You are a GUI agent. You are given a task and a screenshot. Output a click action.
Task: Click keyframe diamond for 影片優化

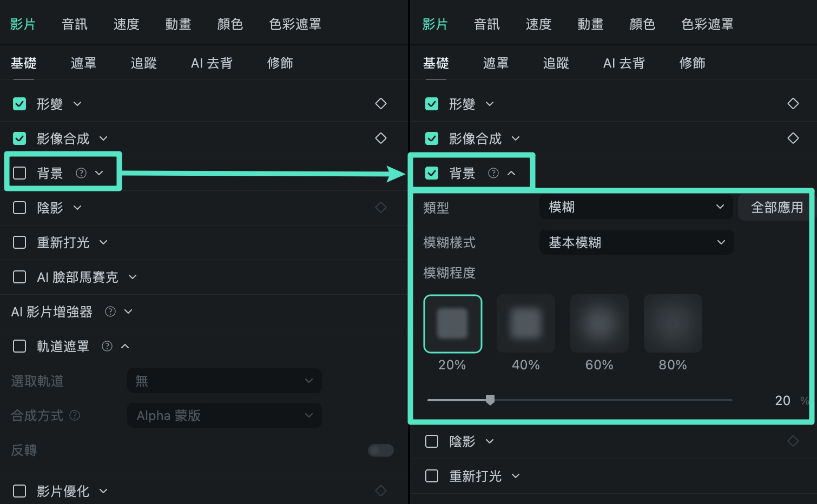point(381,490)
